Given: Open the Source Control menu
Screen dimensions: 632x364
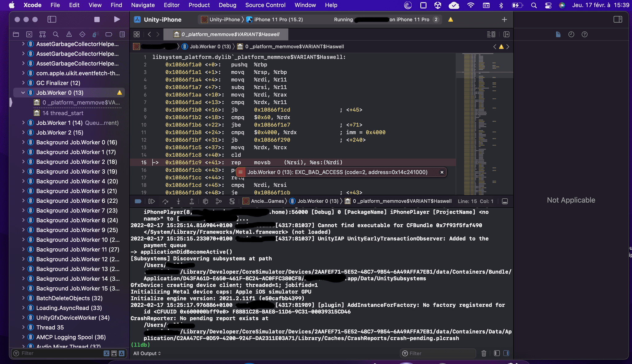Looking at the screenshot, I should click(265, 5).
